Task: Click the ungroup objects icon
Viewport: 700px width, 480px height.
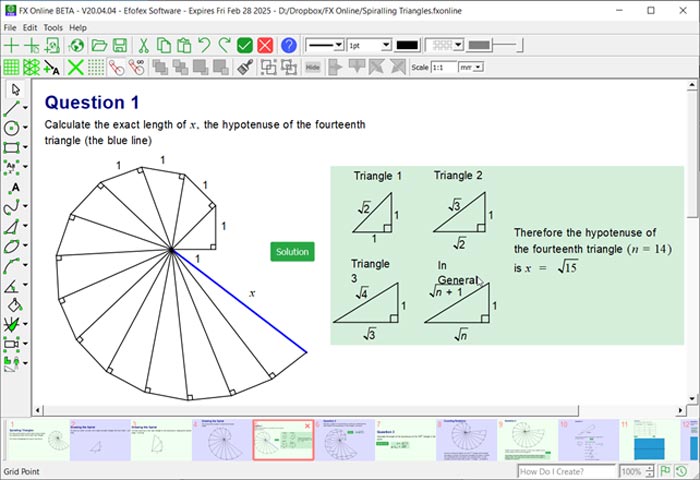Action: pos(289,67)
